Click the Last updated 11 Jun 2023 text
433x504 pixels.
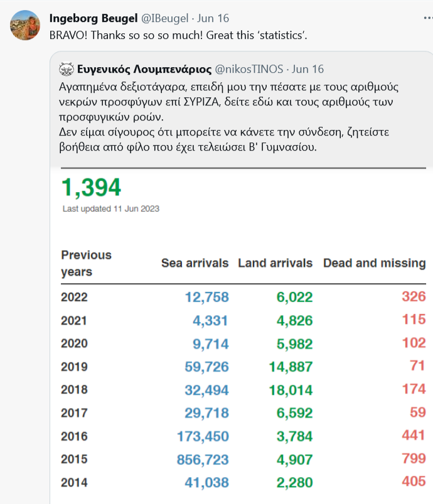[111, 208]
